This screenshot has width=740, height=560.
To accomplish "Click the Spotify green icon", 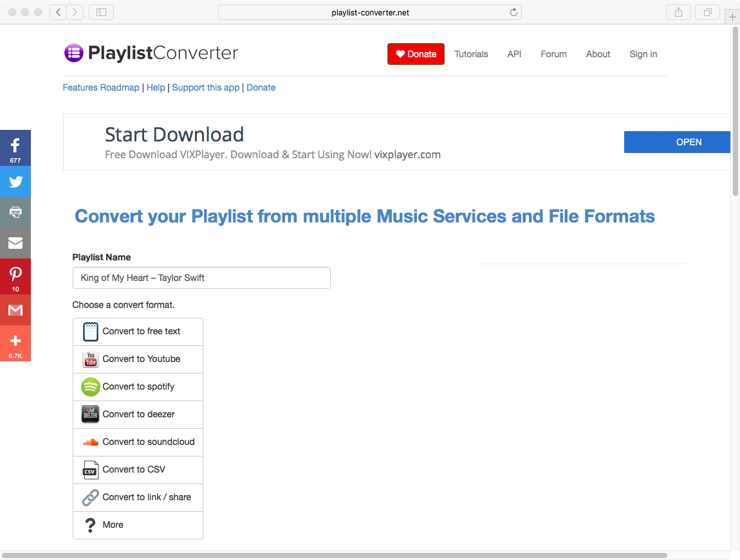I will [x=90, y=387].
